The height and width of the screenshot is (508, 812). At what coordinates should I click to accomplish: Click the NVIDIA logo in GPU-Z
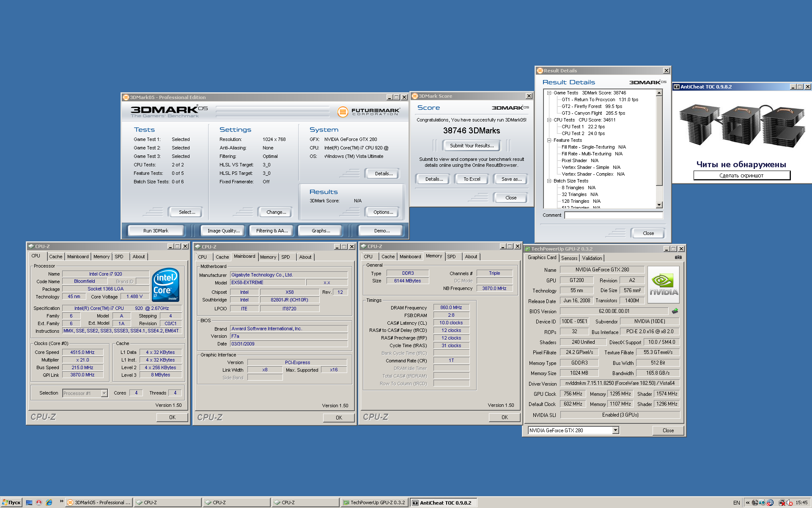pyautogui.click(x=663, y=284)
